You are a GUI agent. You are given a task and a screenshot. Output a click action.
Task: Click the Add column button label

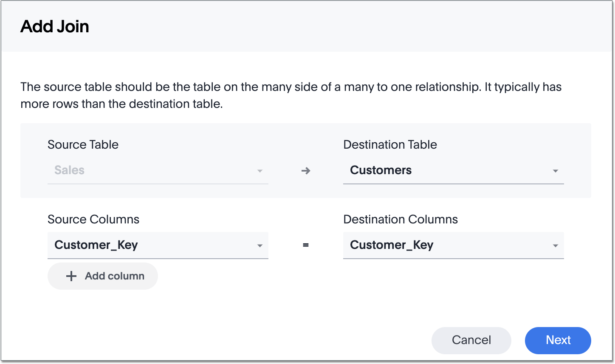[115, 276]
